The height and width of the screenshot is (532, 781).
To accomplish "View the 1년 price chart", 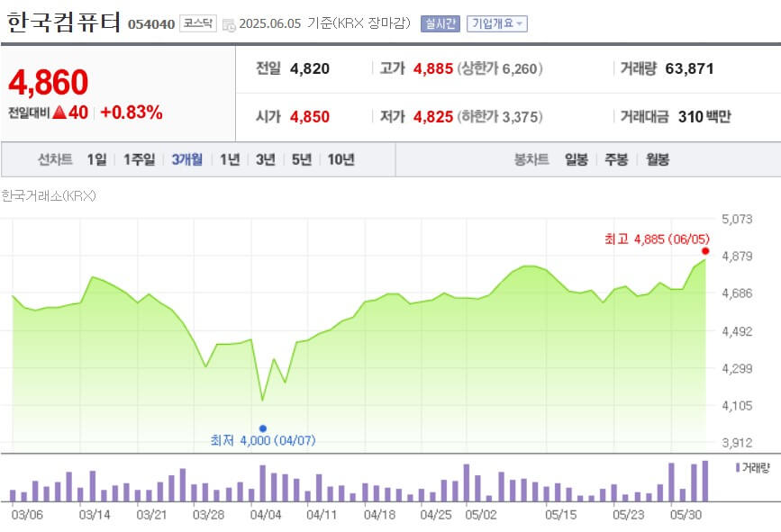I will click(x=232, y=159).
